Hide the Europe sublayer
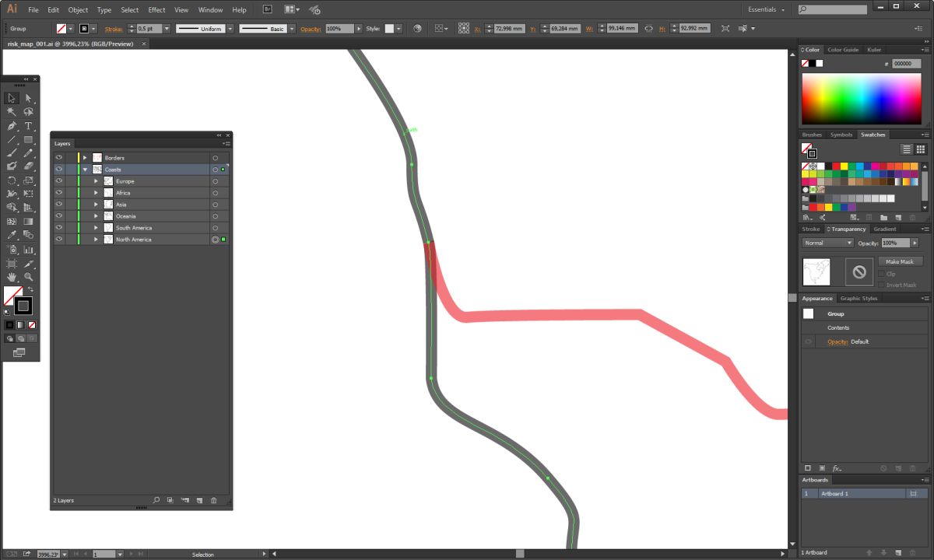 click(58, 181)
